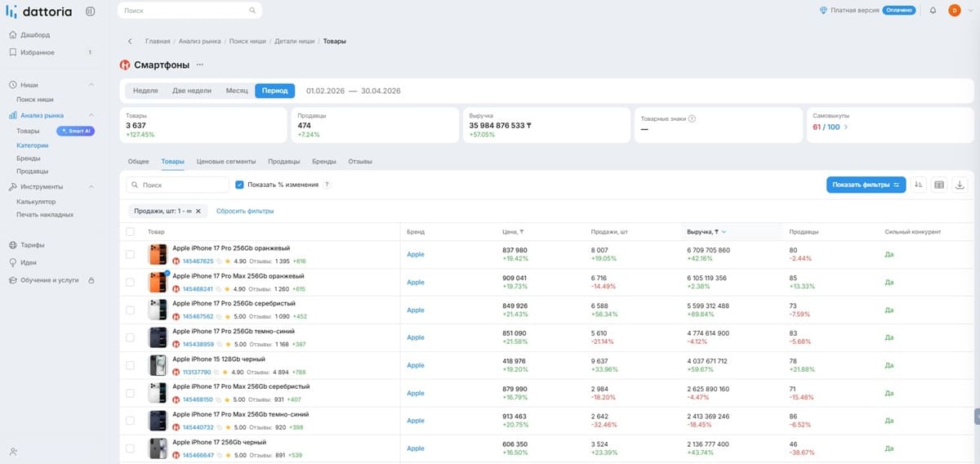Open the Избранное sidebar item
The width and height of the screenshot is (980, 464).
click(38, 52)
